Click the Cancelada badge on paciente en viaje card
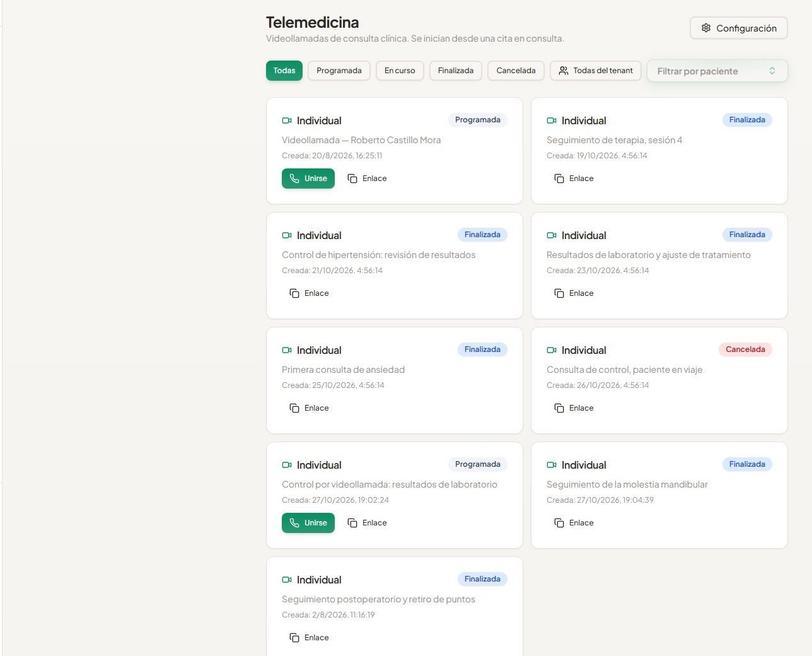Image resolution: width=812 pixels, height=656 pixels. click(745, 349)
